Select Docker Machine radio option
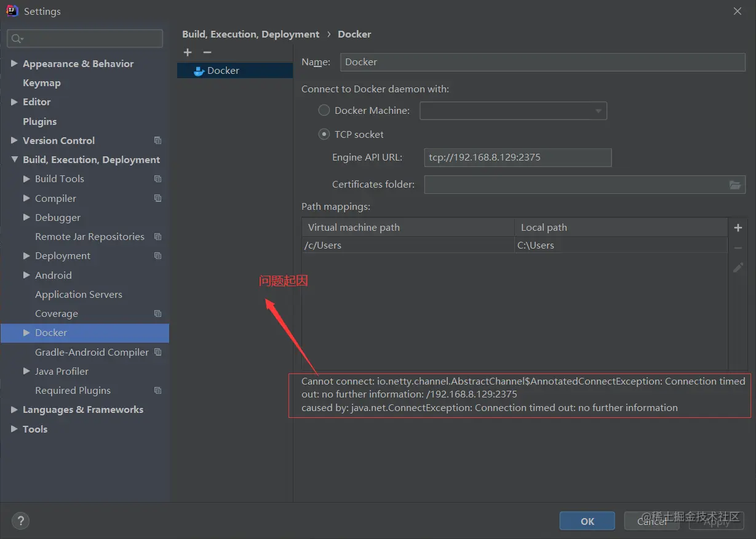The height and width of the screenshot is (539, 756). tap(324, 111)
